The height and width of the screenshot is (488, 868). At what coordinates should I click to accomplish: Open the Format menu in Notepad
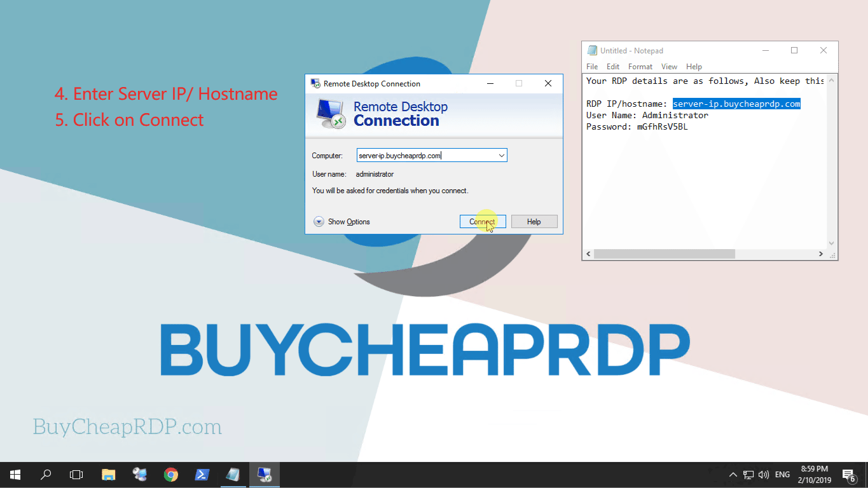point(640,67)
